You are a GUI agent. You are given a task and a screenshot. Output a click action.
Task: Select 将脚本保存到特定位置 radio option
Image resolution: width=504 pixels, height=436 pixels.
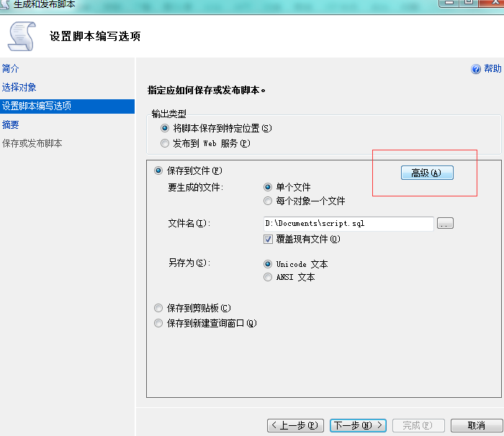coord(165,128)
